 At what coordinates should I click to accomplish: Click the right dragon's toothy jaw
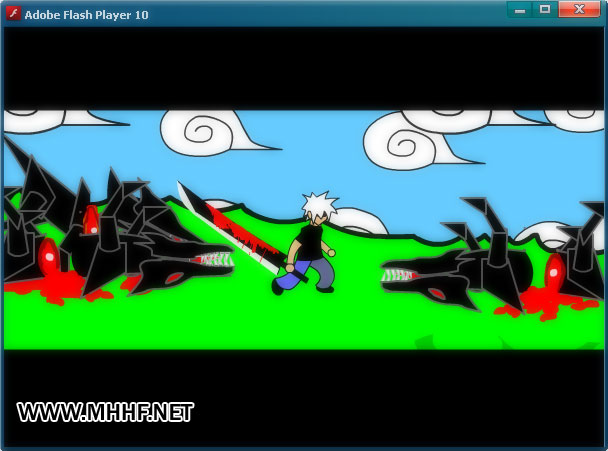405,272
